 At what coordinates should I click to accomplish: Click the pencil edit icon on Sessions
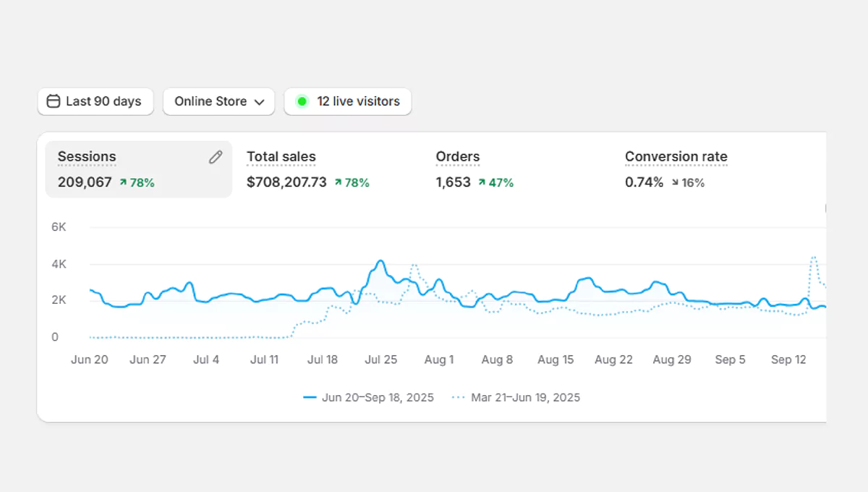[x=216, y=157]
